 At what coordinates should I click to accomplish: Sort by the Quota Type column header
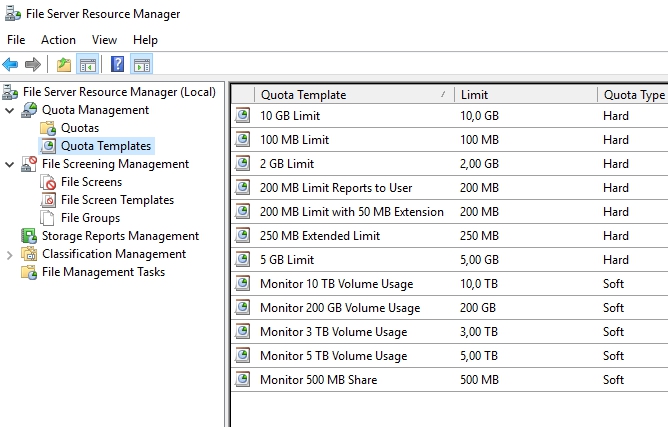coord(633,95)
